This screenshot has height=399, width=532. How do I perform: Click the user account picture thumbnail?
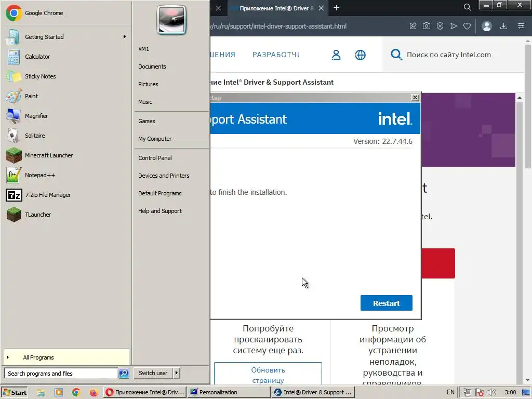171,20
